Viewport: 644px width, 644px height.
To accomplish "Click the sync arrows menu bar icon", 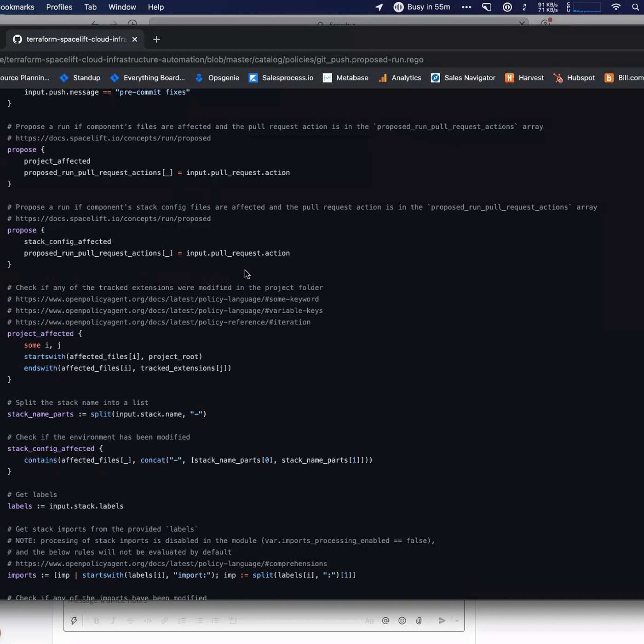I will point(524,7).
